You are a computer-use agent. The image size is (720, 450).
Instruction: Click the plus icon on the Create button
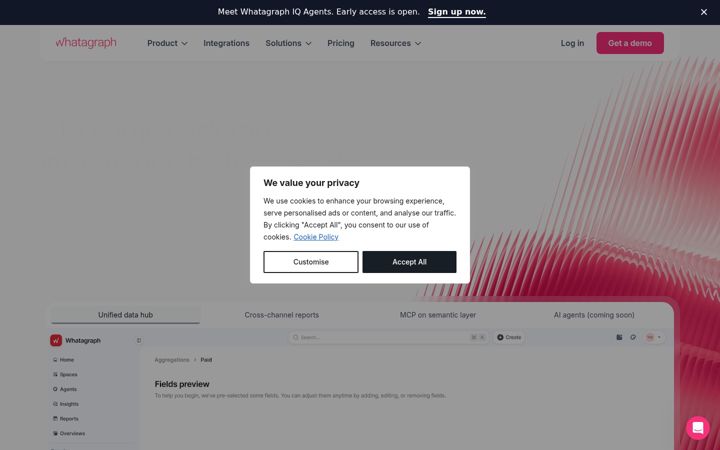coord(501,337)
